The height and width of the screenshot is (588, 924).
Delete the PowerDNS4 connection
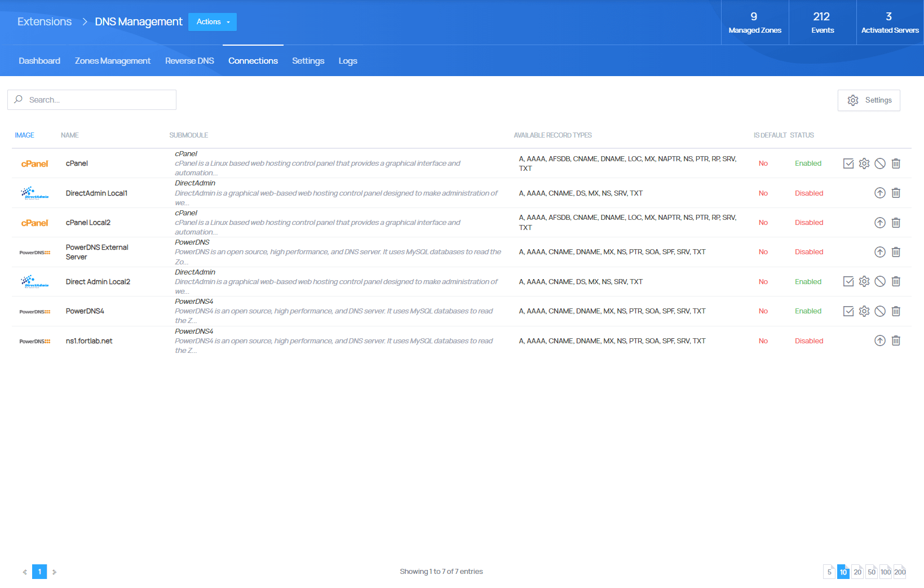(x=896, y=311)
